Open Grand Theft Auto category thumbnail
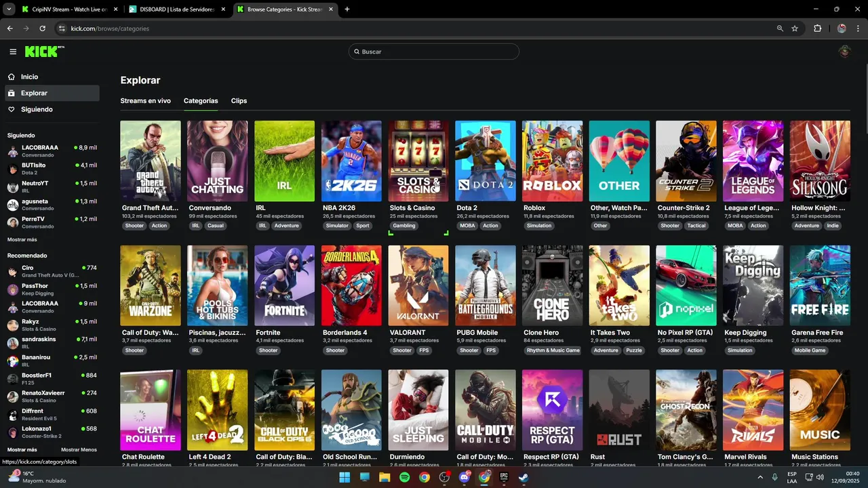The image size is (868, 488). pyautogui.click(x=151, y=161)
